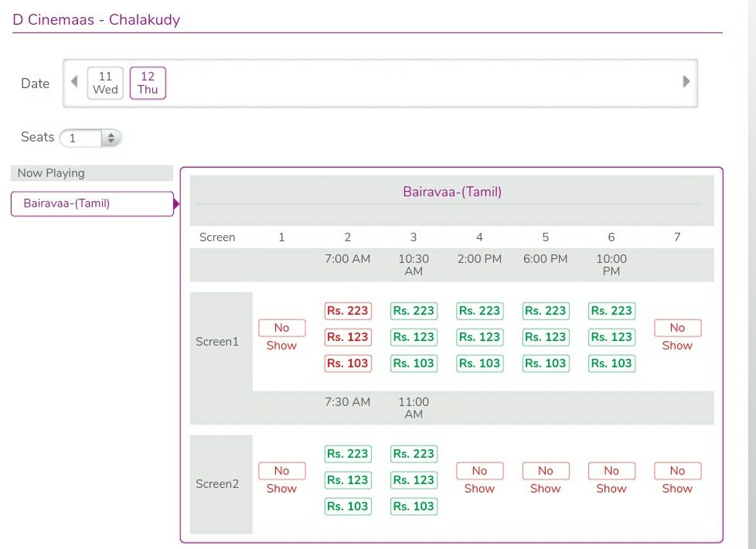Click No Show in Screen2 column 1

click(282, 479)
